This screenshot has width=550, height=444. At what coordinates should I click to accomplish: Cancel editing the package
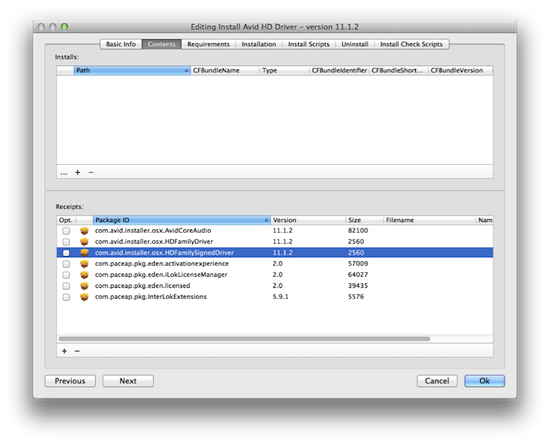coord(437,381)
